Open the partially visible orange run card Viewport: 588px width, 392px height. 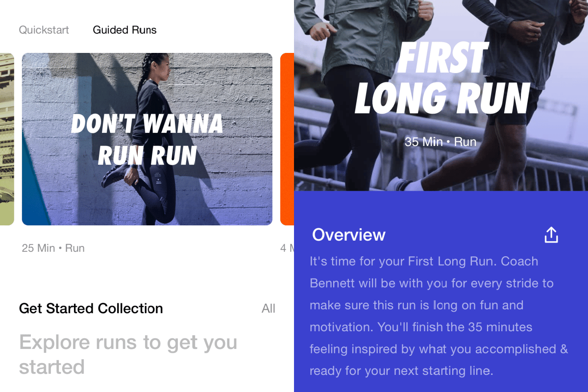click(287, 139)
